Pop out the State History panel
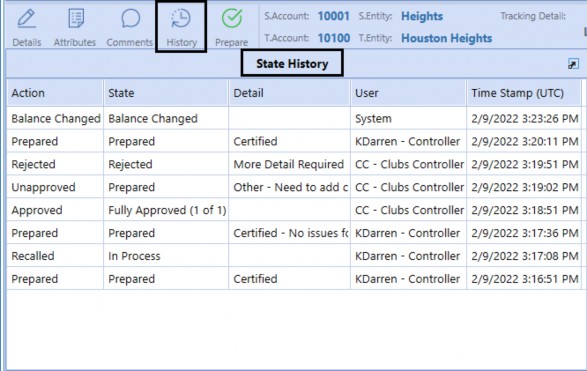This screenshot has width=587, height=371. 573,64
